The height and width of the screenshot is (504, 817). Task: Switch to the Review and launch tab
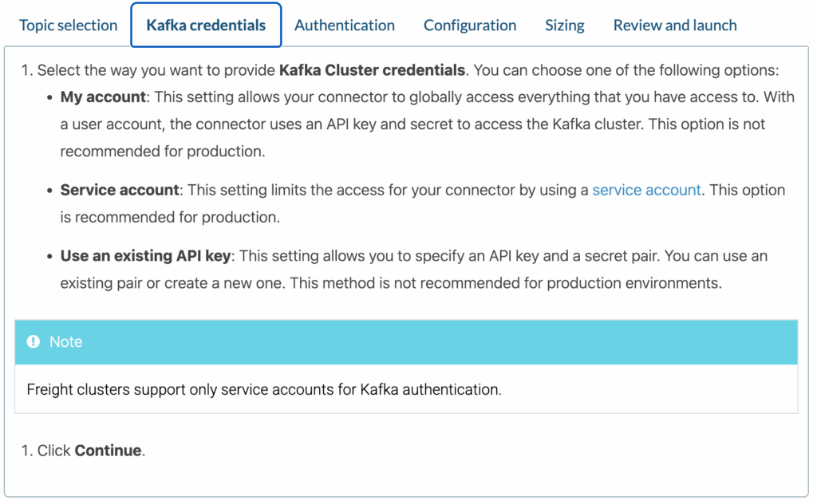(x=675, y=25)
